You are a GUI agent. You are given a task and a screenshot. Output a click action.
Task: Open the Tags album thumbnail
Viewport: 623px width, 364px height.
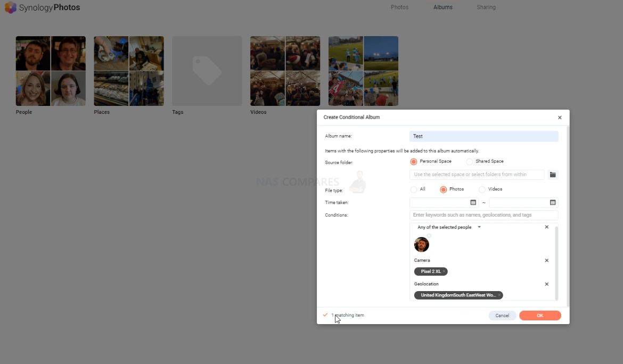(x=207, y=71)
